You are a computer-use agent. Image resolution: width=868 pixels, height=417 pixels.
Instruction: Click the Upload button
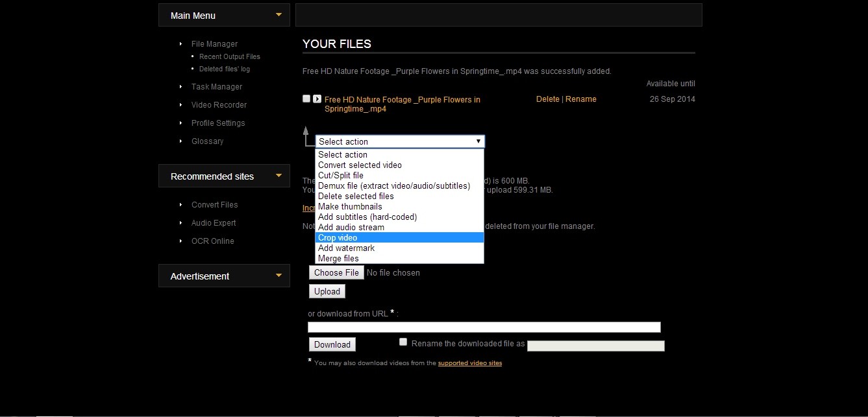pyautogui.click(x=327, y=292)
